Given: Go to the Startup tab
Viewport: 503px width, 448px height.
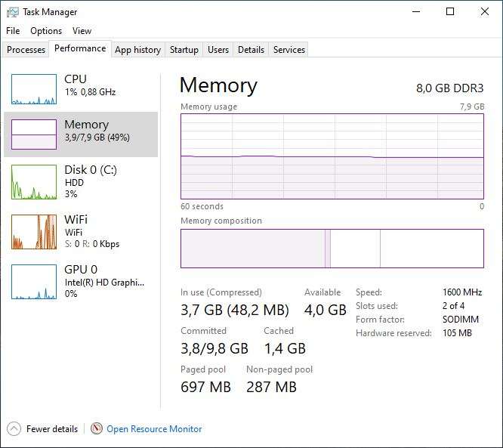Looking at the screenshot, I should [x=184, y=50].
